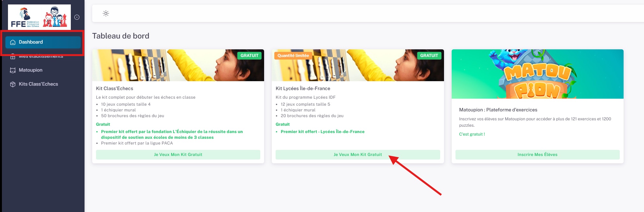The height and width of the screenshot is (212, 644).
Task: Click the Matoupion cat icon in sidebar
Action: [x=13, y=70]
